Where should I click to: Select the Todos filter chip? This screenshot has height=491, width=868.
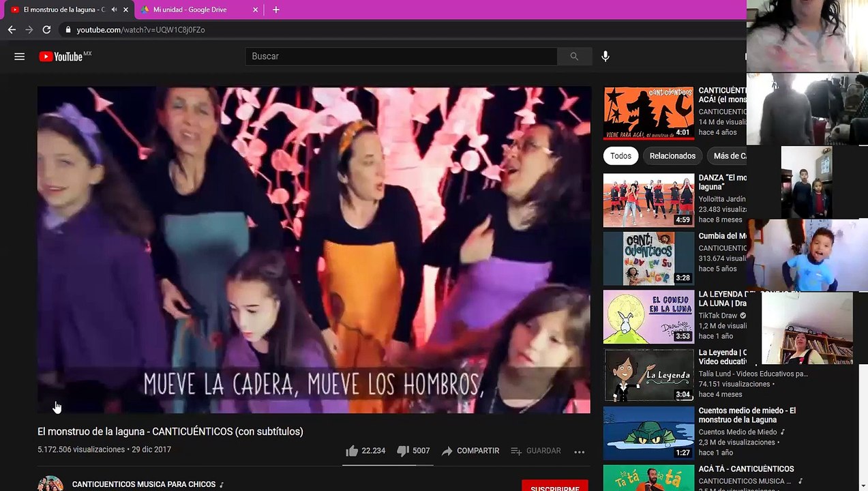point(620,156)
